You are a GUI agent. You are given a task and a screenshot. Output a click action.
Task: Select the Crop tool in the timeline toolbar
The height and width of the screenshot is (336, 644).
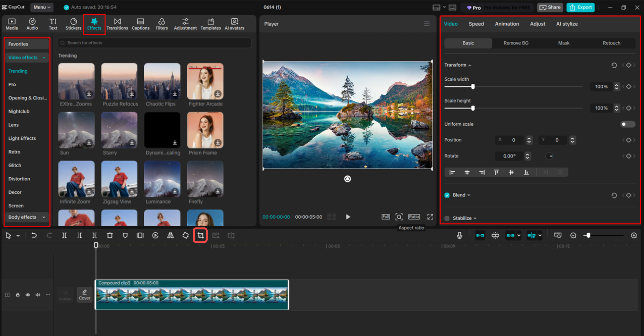click(200, 235)
